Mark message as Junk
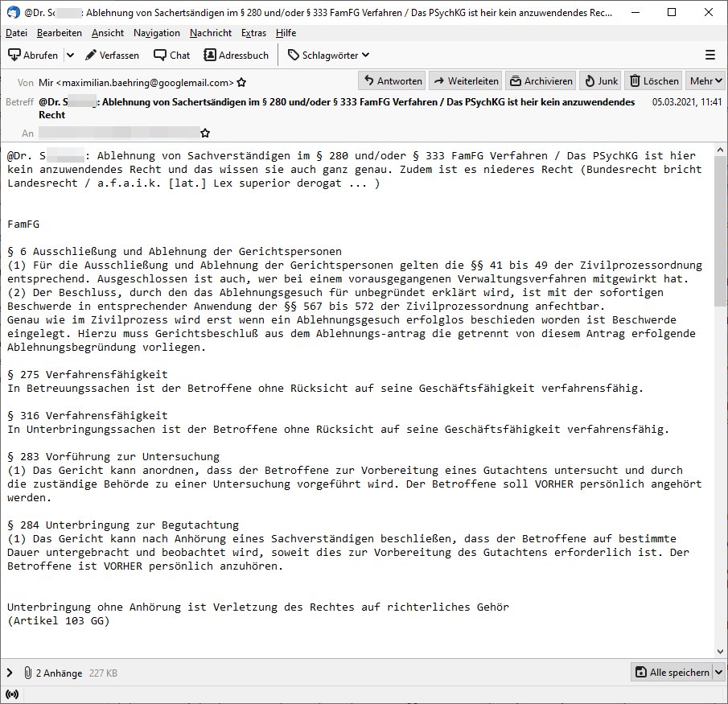Viewport: 728px width, 704px height. (x=601, y=81)
